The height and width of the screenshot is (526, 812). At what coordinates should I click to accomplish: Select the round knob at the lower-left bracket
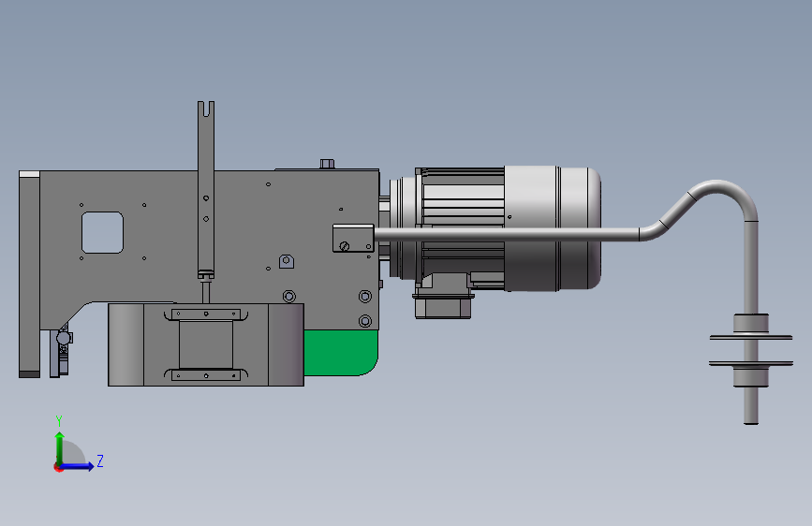coord(64,339)
